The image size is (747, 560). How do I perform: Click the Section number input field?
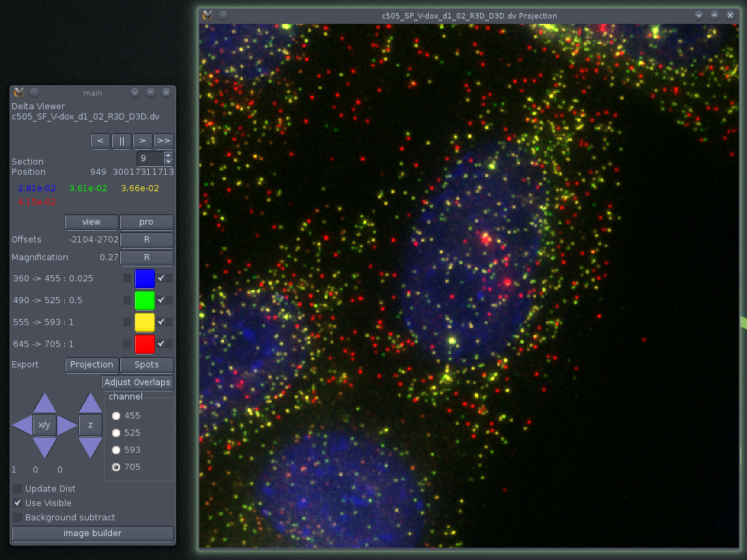tap(149, 158)
